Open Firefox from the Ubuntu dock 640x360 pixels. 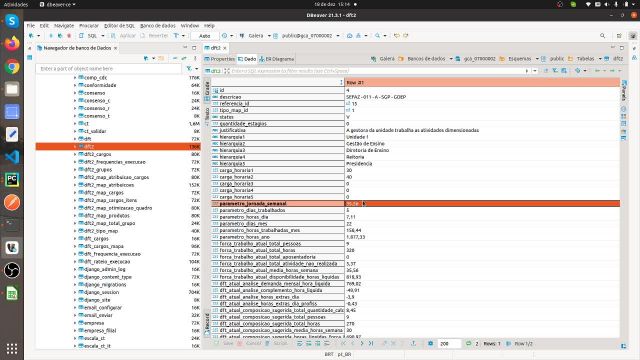[12, 43]
